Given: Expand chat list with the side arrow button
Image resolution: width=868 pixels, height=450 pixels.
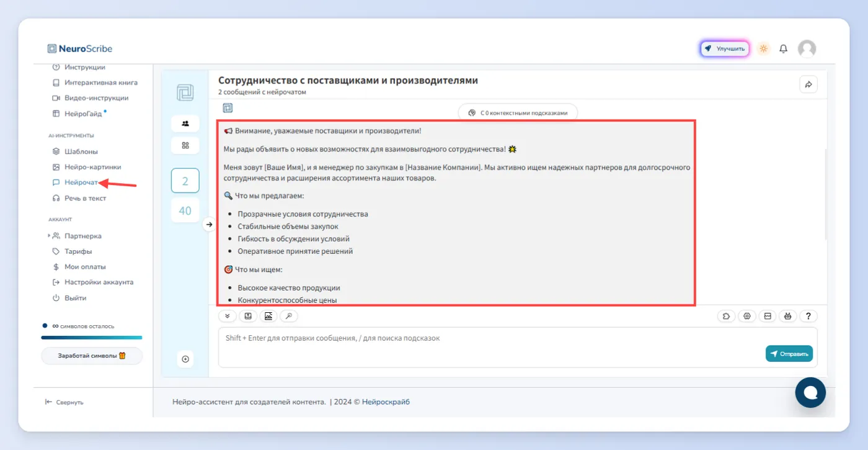Looking at the screenshot, I should pyautogui.click(x=209, y=224).
